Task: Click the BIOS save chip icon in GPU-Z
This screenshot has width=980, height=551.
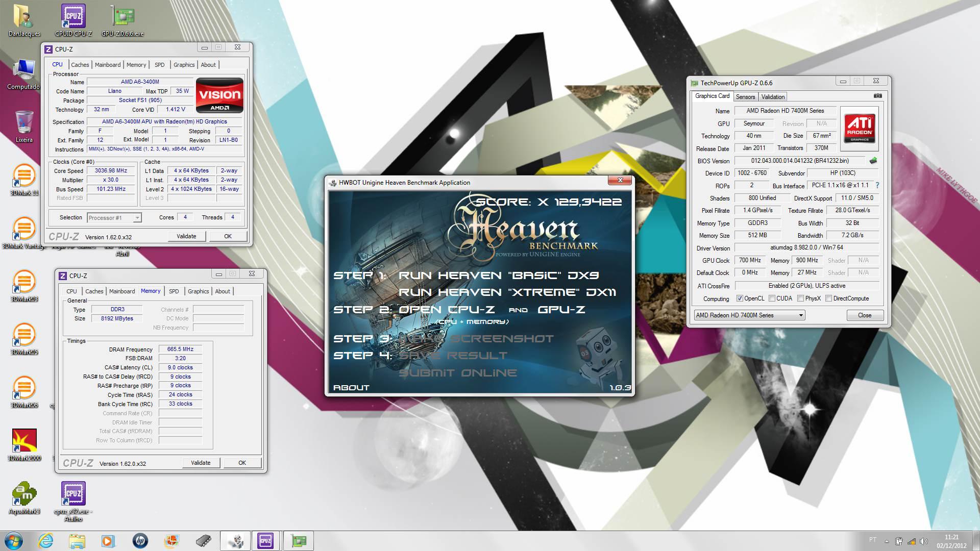Action: [x=873, y=161]
